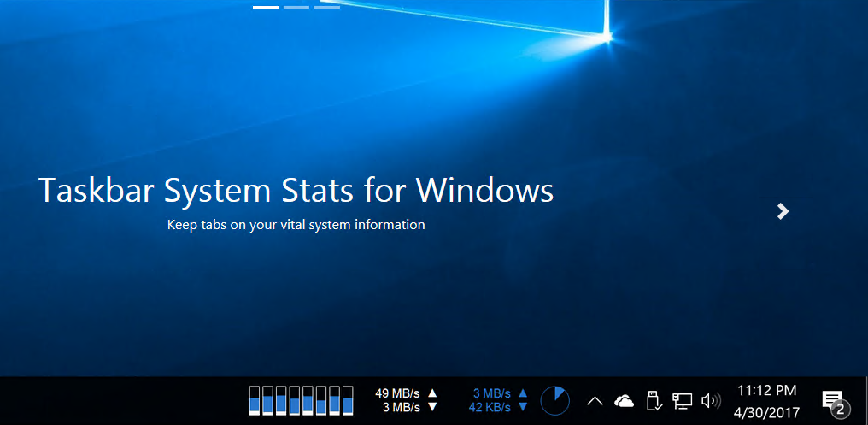868x425 pixels.
Task: Click the white up arrow beside 49 MB/s
Action: pyautogui.click(x=433, y=393)
